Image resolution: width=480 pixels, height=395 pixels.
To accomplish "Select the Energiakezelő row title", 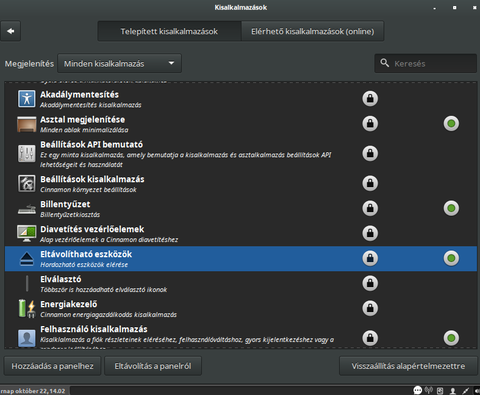I will click(69, 304).
